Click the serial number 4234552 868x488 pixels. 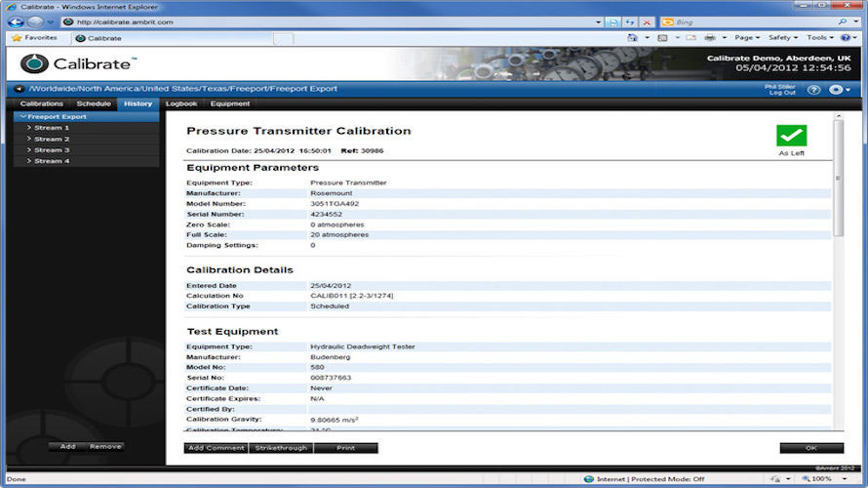coord(326,215)
